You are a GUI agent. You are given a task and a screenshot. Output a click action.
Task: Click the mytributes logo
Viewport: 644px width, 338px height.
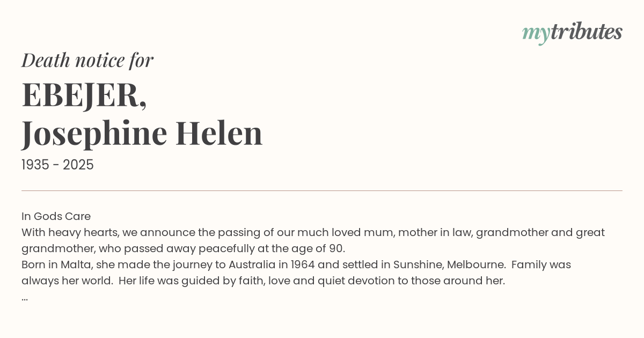tap(572, 32)
